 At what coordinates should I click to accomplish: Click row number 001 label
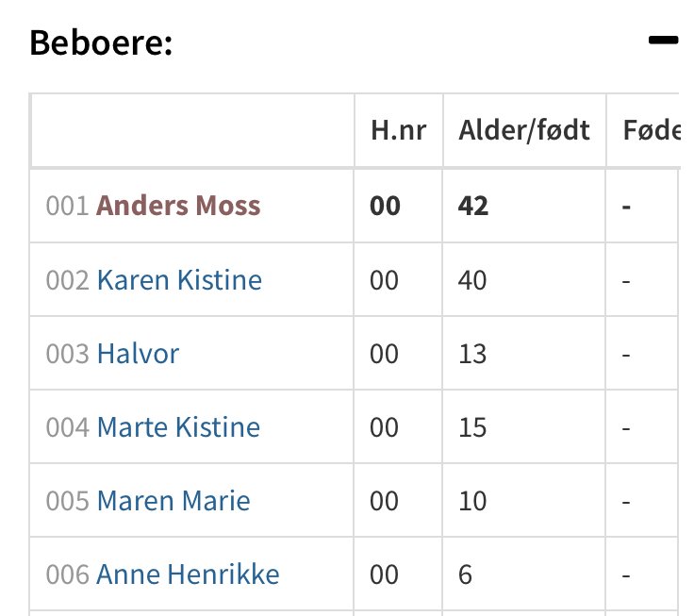pyautogui.click(x=67, y=206)
